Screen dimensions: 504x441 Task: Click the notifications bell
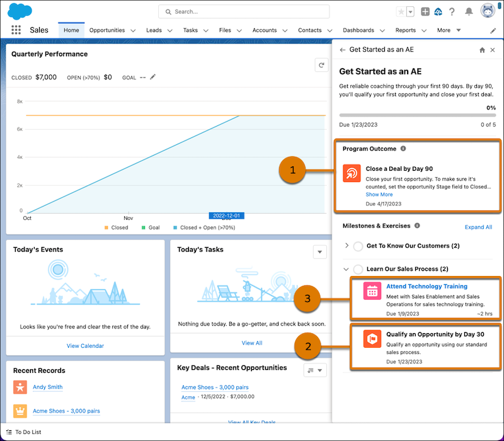point(467,11)
